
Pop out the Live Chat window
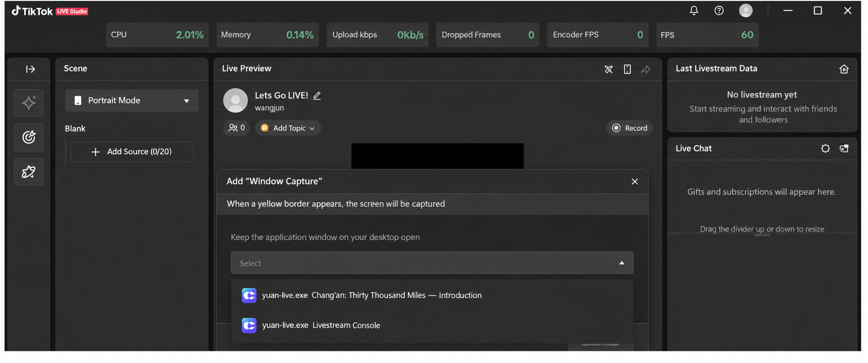click(x=844, y=149)
